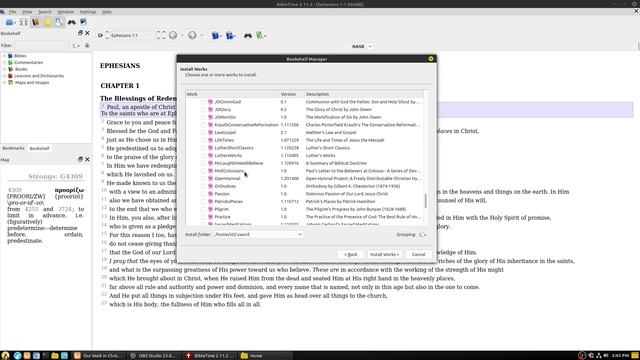Check the OpenHymnal work checkbox
The width and height of the screenshot is (640, 360).
pyautogui.click(x=203, y=178)
